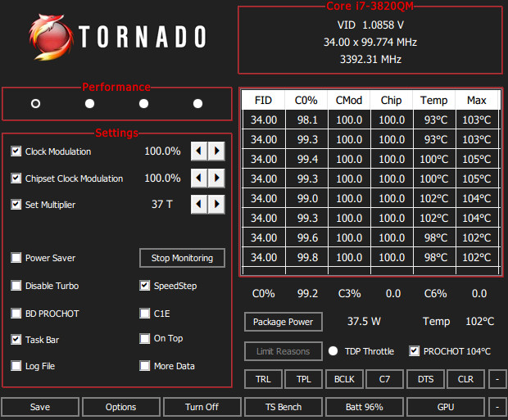The image size is (508, 420).
Task: Click the Tornado phoenix logo
Action: (51, 37)
